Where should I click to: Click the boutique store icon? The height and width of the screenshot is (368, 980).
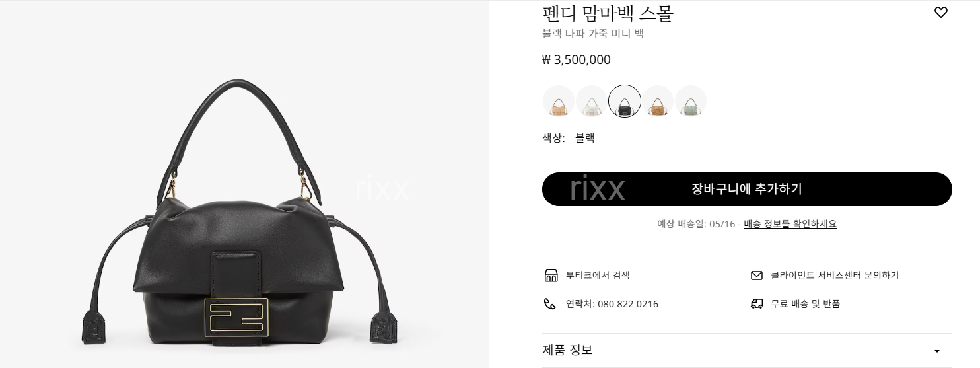(551, 276)
